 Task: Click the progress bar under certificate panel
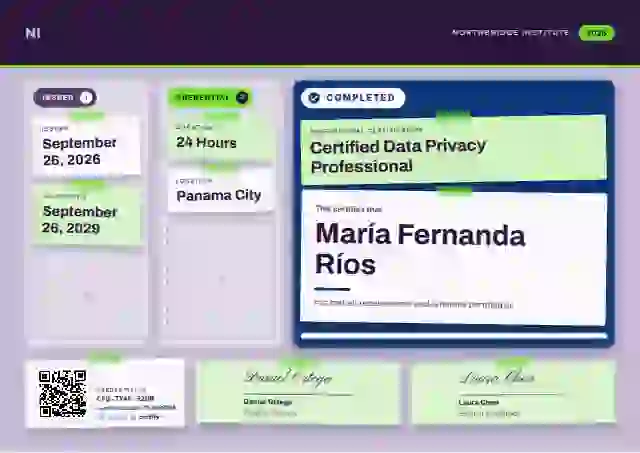coord(454,336)
